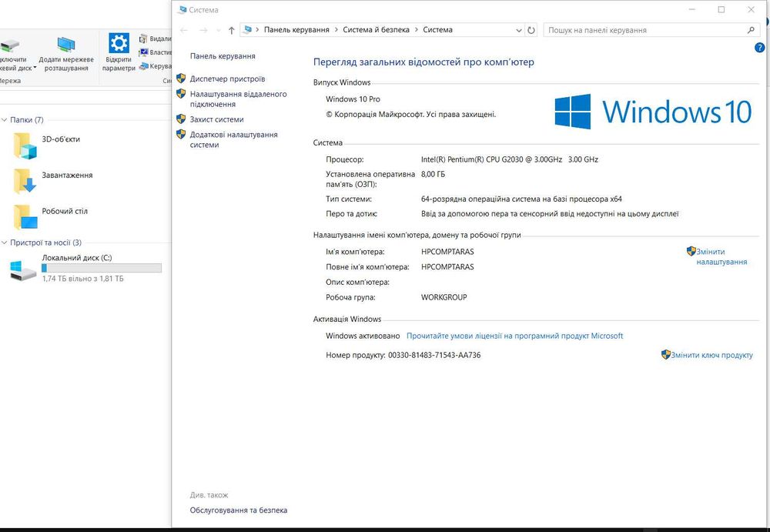
Task: Maximize the Система window
Action: [x=721, y=9]
